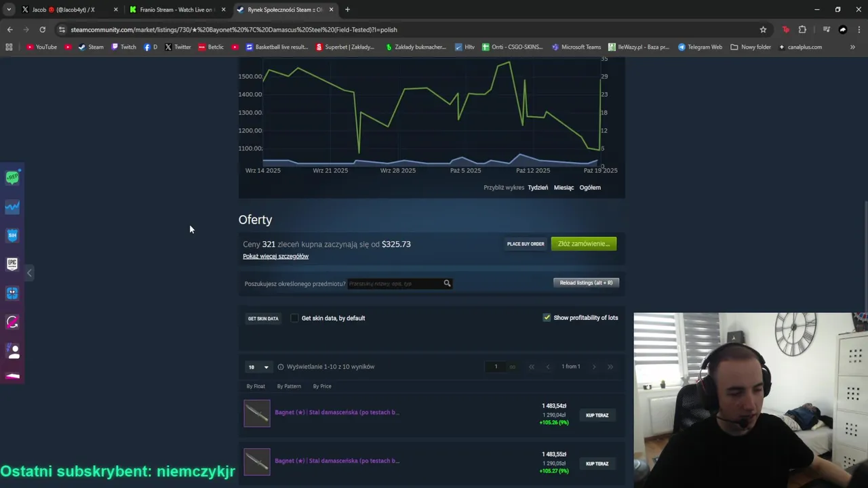Click Pokaż więcej szczegółów link
This screenshot has width=868, height=488.
click(x=275, y=256)
